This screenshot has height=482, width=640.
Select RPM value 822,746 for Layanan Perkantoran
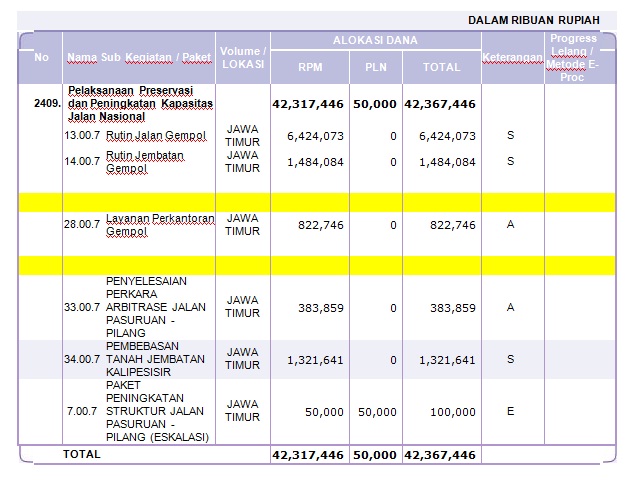click(x=320, y=225)
